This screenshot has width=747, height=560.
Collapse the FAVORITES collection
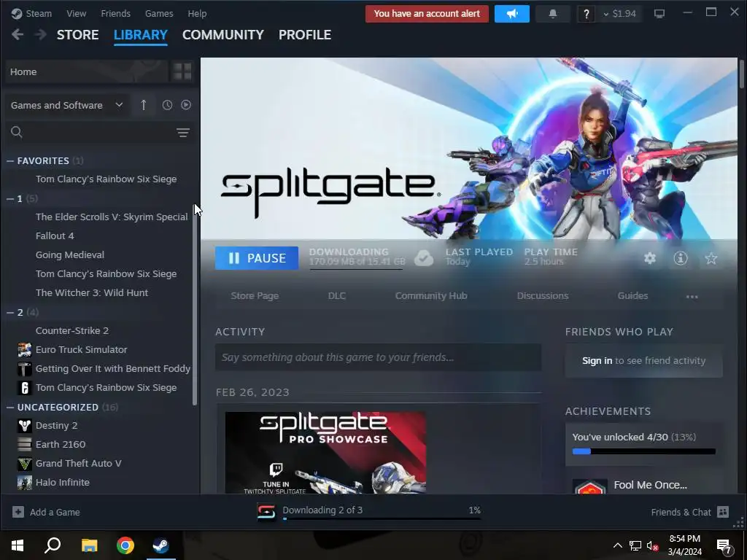10,161
